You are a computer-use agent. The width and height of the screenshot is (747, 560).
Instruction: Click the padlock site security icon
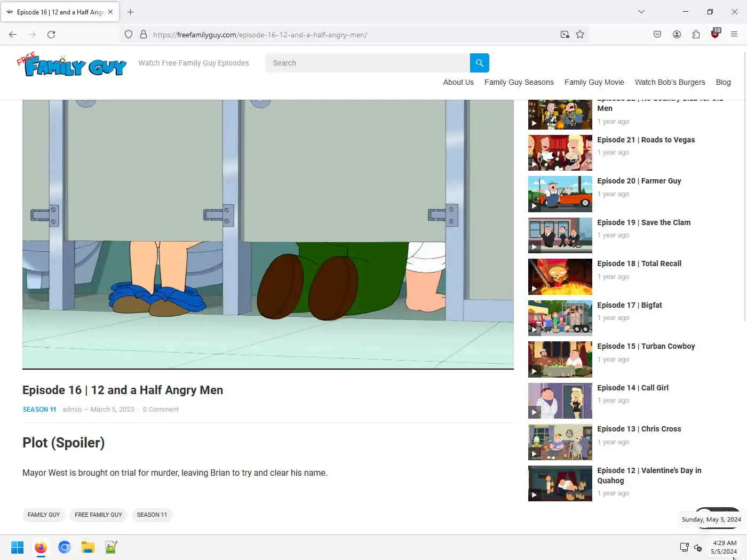(x=144, y=35)
